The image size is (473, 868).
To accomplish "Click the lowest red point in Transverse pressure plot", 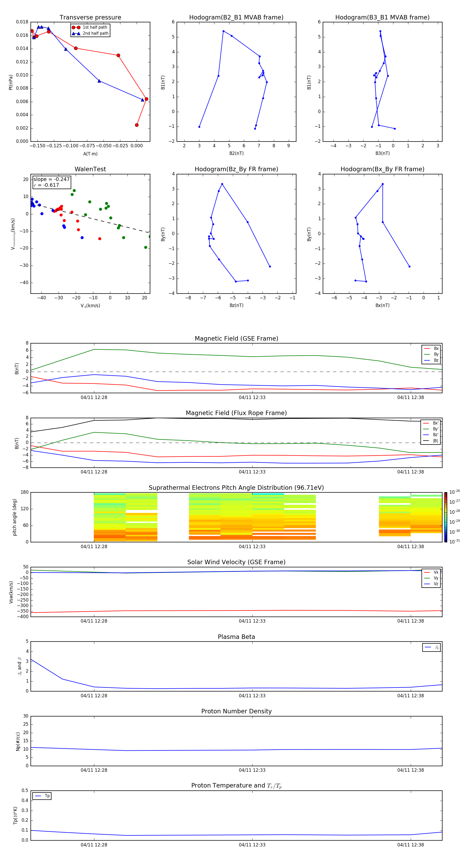I will click(x=137, y=125).
